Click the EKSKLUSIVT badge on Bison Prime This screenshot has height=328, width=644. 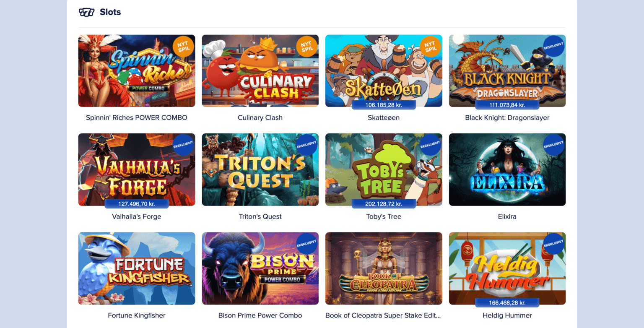(307, 244)
